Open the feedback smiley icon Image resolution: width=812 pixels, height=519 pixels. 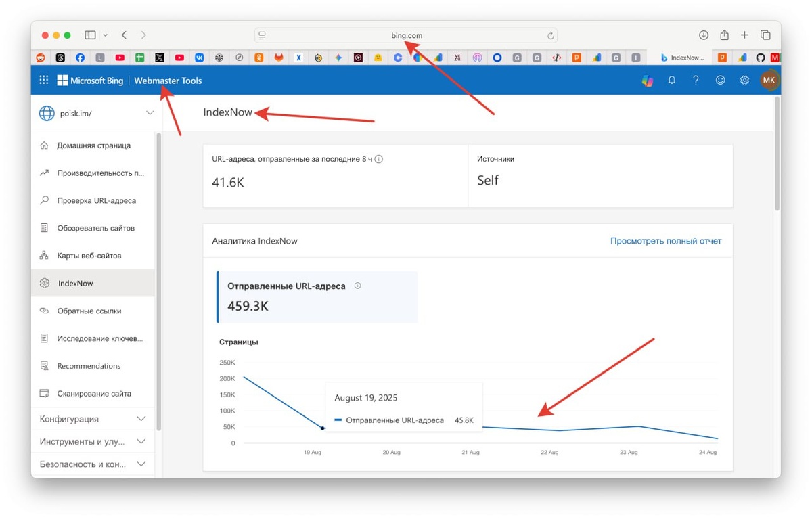(x=720, y=80)
